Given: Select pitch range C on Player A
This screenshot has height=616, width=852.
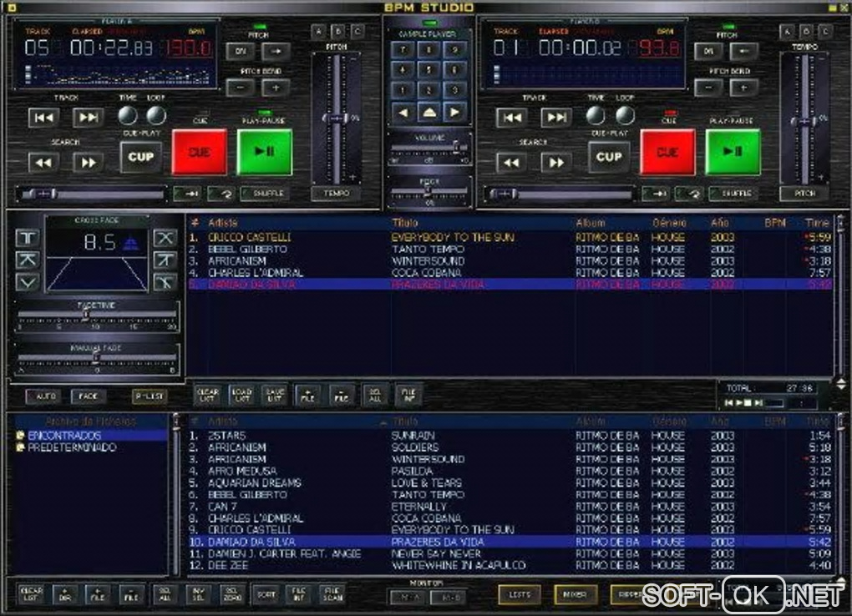Looking at the screenshot, I should coord(357,32).
